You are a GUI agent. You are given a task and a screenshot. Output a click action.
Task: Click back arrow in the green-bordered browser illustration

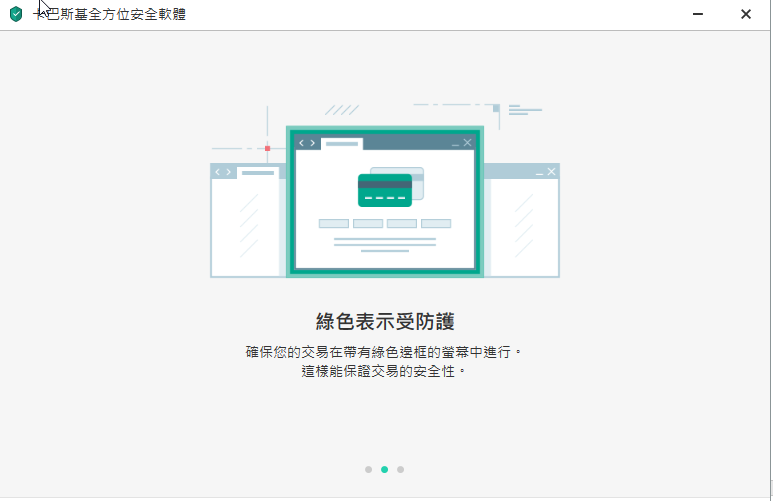(x=301, y=143)
